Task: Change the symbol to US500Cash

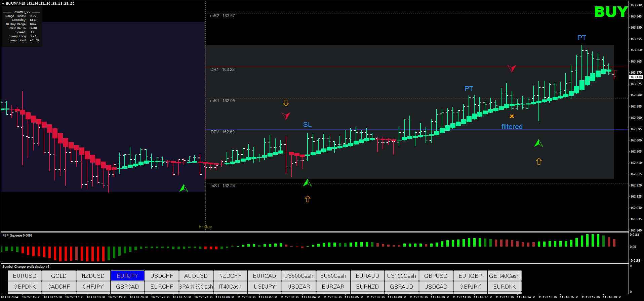Action: [x=298, y=276]
